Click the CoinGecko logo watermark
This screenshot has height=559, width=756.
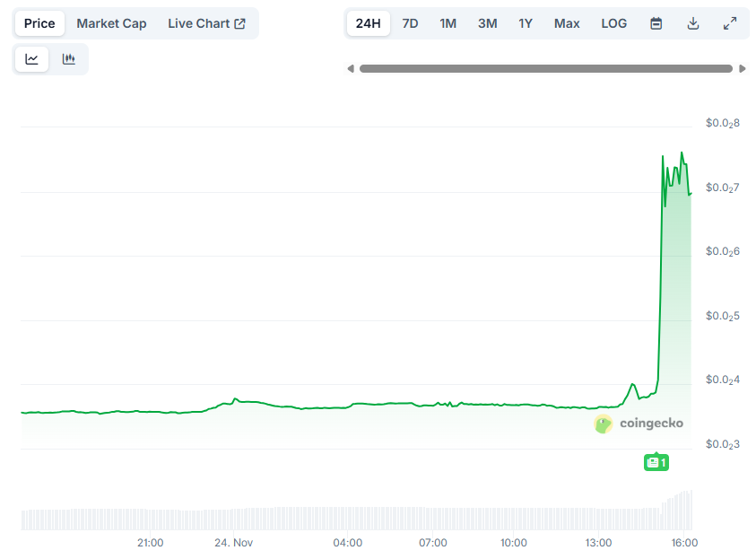[639, 424]
